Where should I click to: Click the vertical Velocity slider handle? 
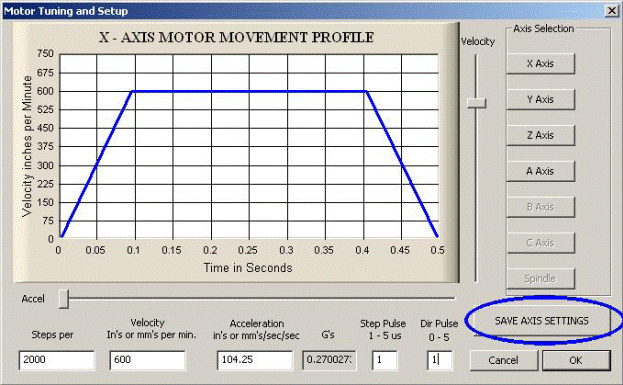(476, 103)
